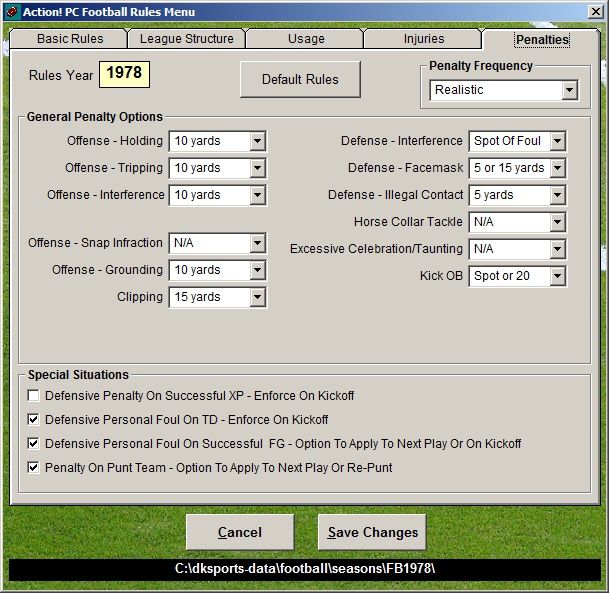The height and width of the screenshot is (594, 611).
Task: Click the Save Changes button
Action: click(x=372, y=532)
